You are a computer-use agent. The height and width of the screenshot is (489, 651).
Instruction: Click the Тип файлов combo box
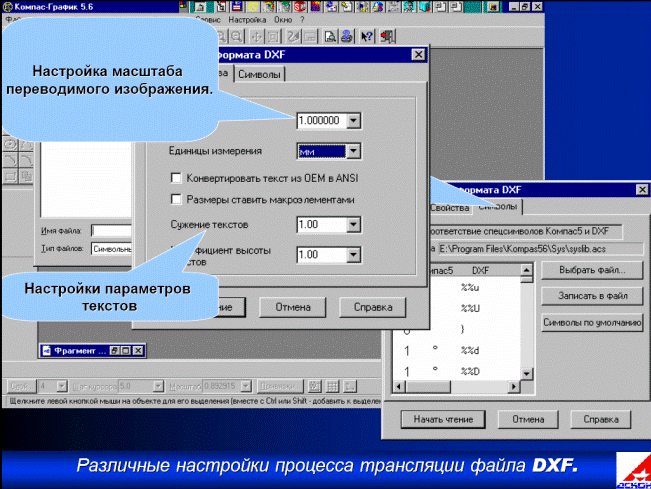point(111,249)
